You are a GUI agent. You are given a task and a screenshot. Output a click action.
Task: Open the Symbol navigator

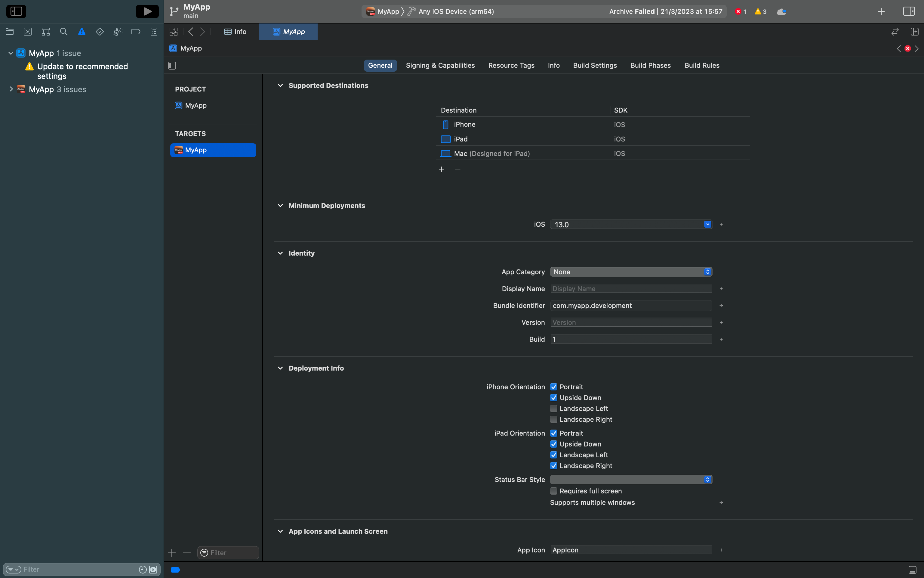(x=46, y=32)
